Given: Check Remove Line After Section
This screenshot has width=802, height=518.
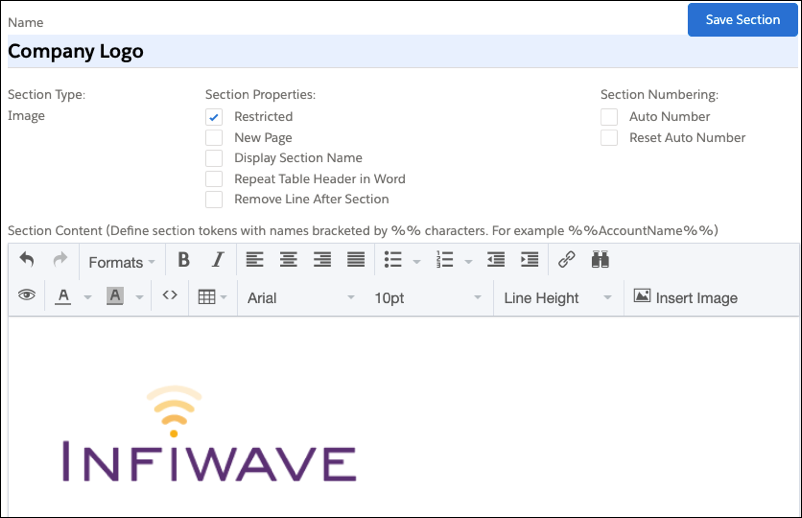Looking at the screenshot, I should [214, 199].
